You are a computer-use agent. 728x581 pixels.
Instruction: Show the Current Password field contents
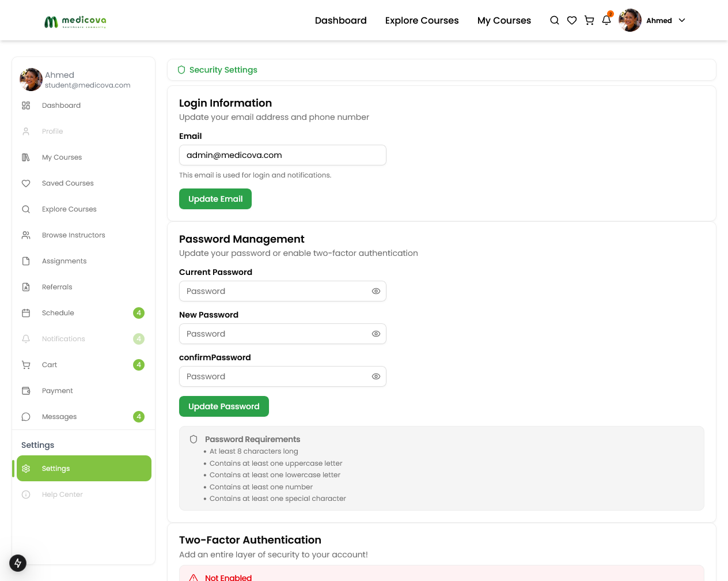(376, 291)
